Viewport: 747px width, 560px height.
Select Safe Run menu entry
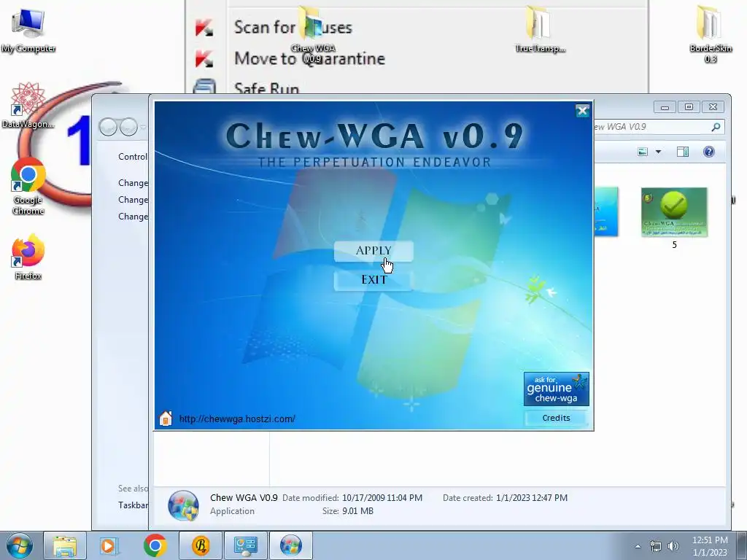pyautogui.click(x=266, y=87)
